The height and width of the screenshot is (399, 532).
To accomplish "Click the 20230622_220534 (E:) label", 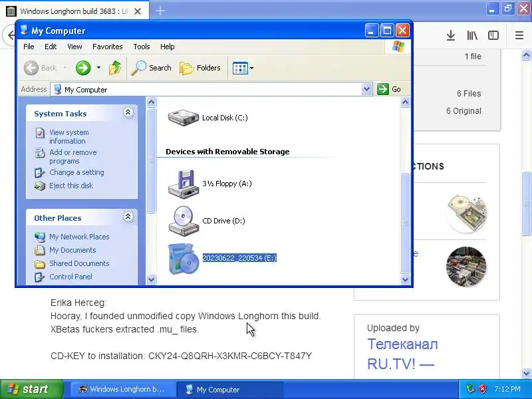I will coord(239,258).
